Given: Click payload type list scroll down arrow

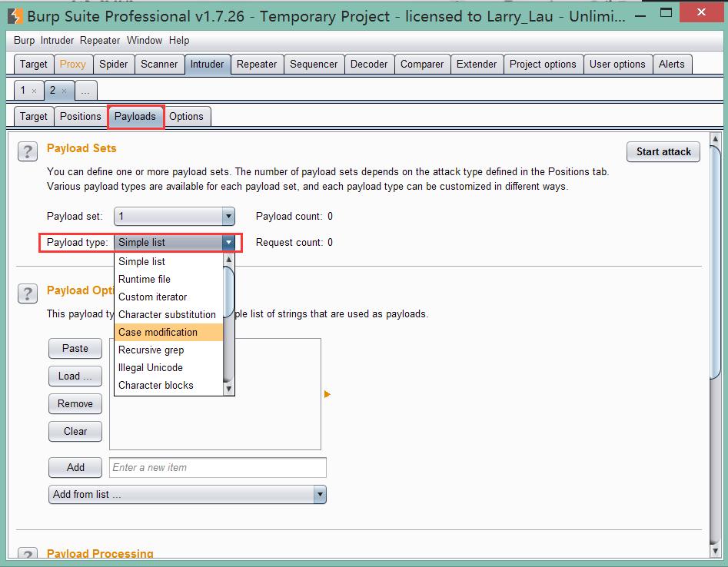Looking at the screenshot, I should click(x=228, y=389).
